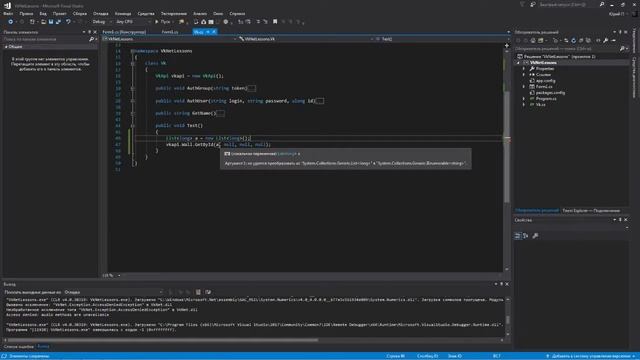Expand the Properties node in Solution Explorer
Image resolution: width=640 pixels, height=360 pixels.
coord(524,69)
